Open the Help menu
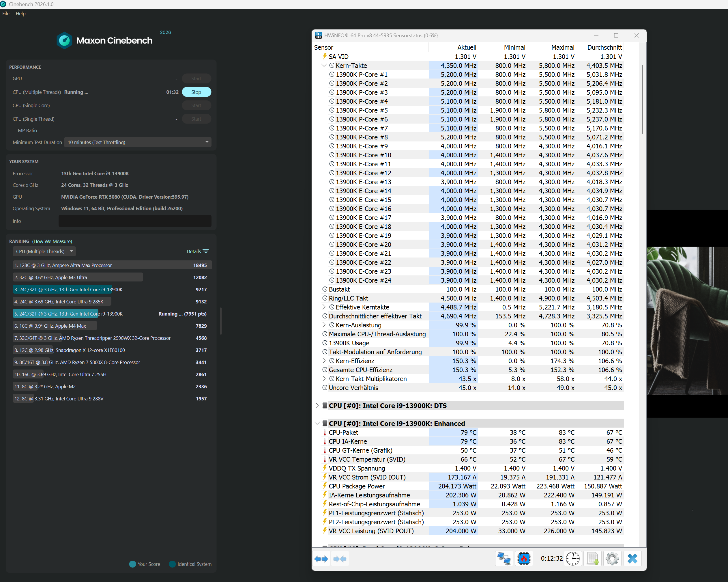 coord(20,14)
